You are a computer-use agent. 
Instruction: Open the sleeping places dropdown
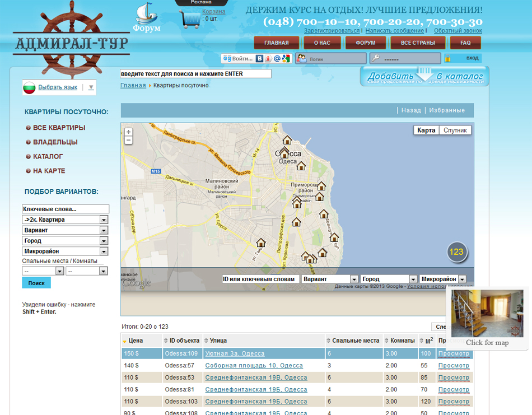click(x=60, y=271)
